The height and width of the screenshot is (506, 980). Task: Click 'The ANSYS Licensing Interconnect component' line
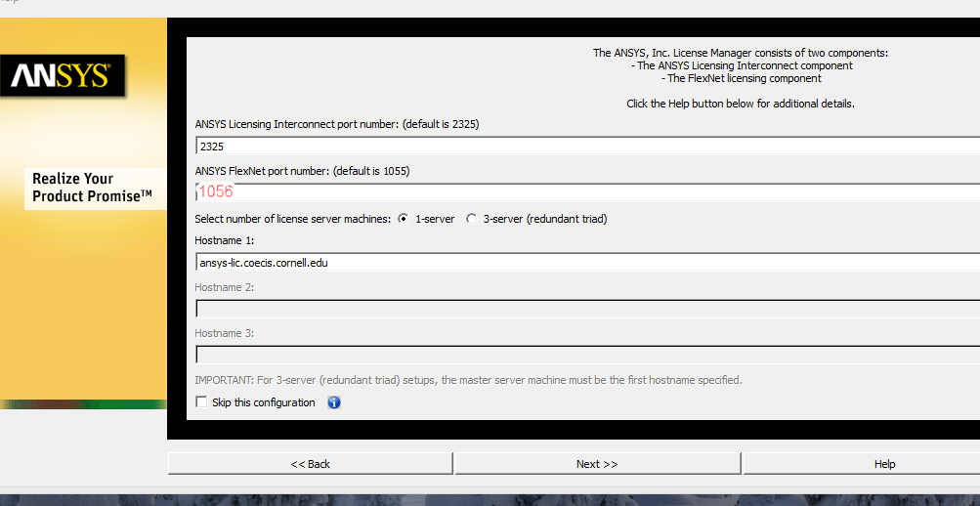(x=741, y=65)
